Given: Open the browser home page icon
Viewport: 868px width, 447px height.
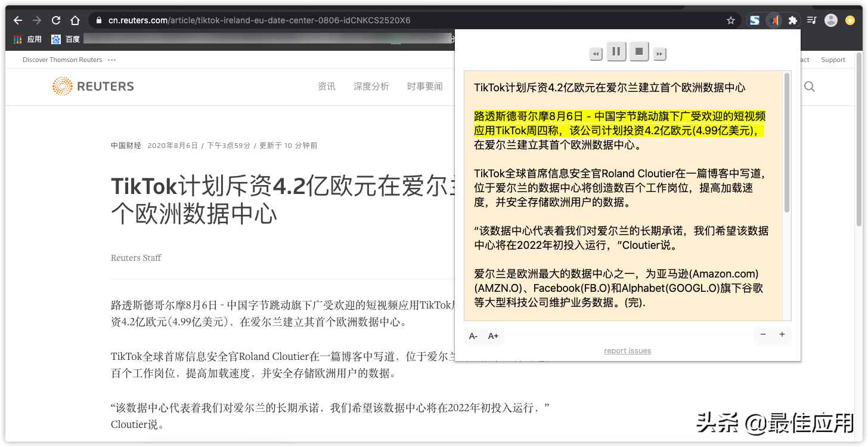Looking at the screenshot, I should 75,20.
